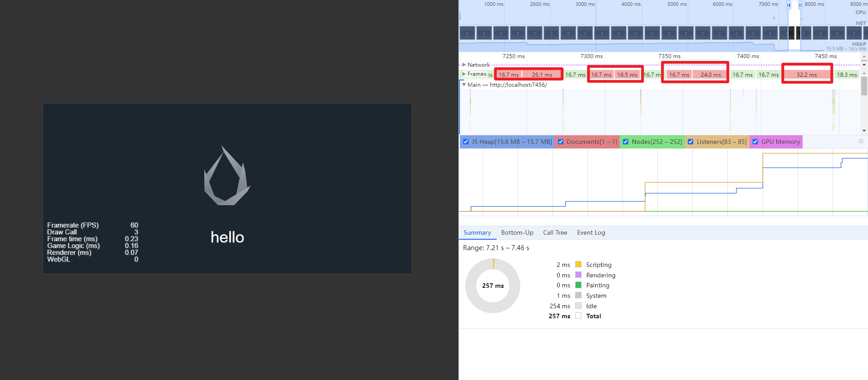Click the Idle legend swatch
The height and width of the screenshot is (380, 868).
click(578, 306)
